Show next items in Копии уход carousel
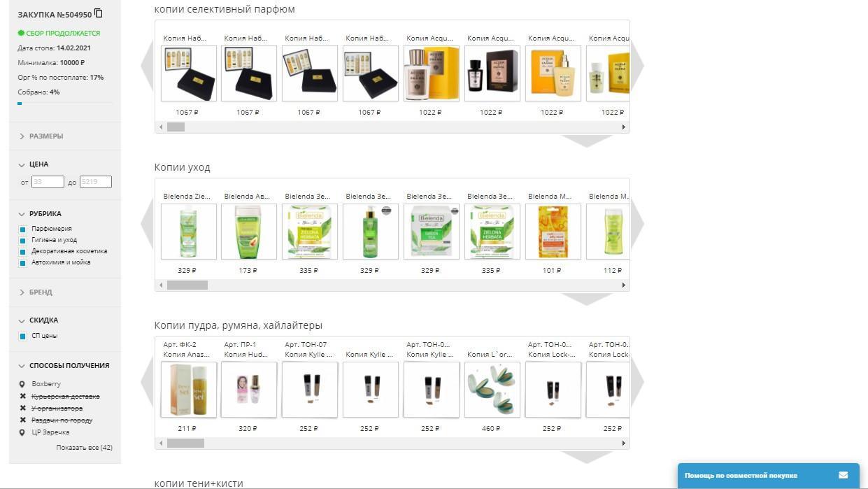This screenshot has height=489, width=868. (637, 223)
